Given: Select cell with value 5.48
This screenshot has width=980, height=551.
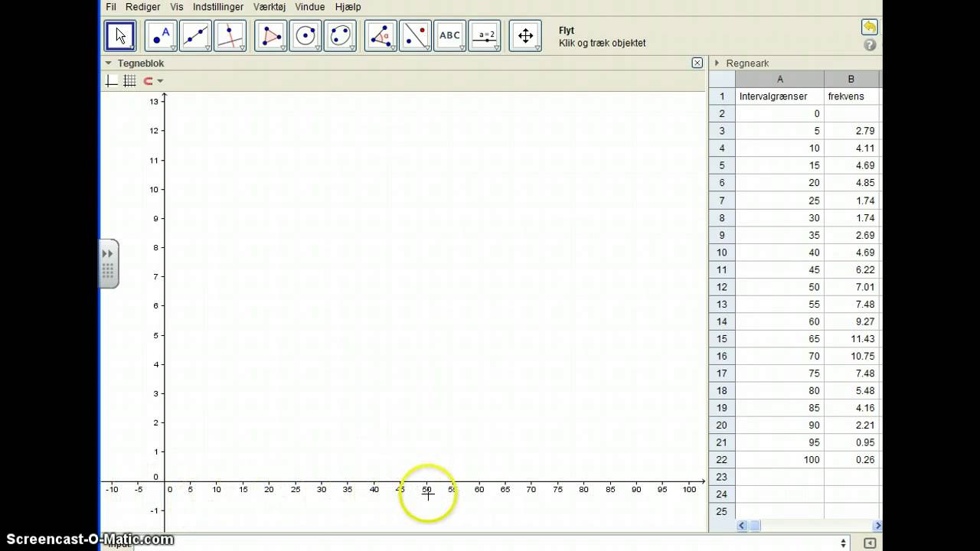Looking at the screenshot, I should coord(851,390).
